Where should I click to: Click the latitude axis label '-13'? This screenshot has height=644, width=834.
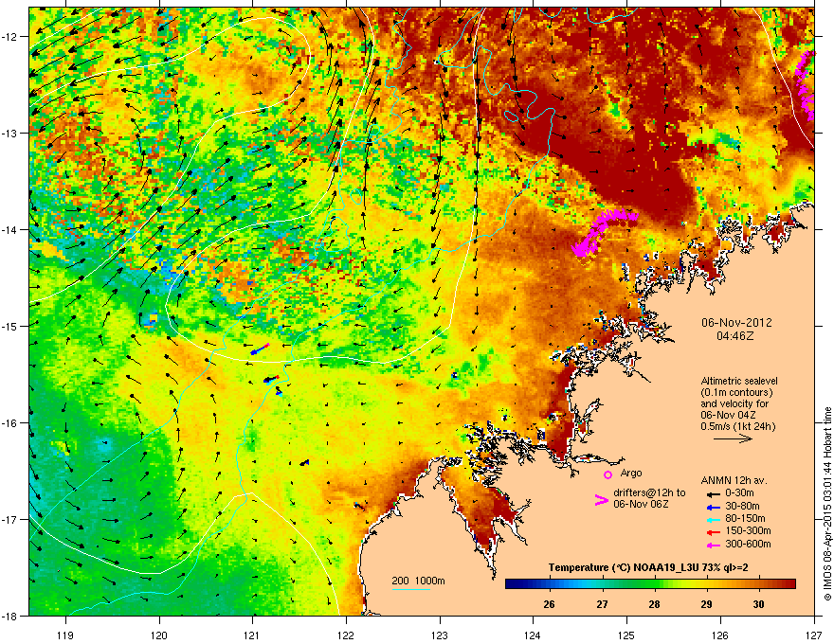tap(9, 134)
